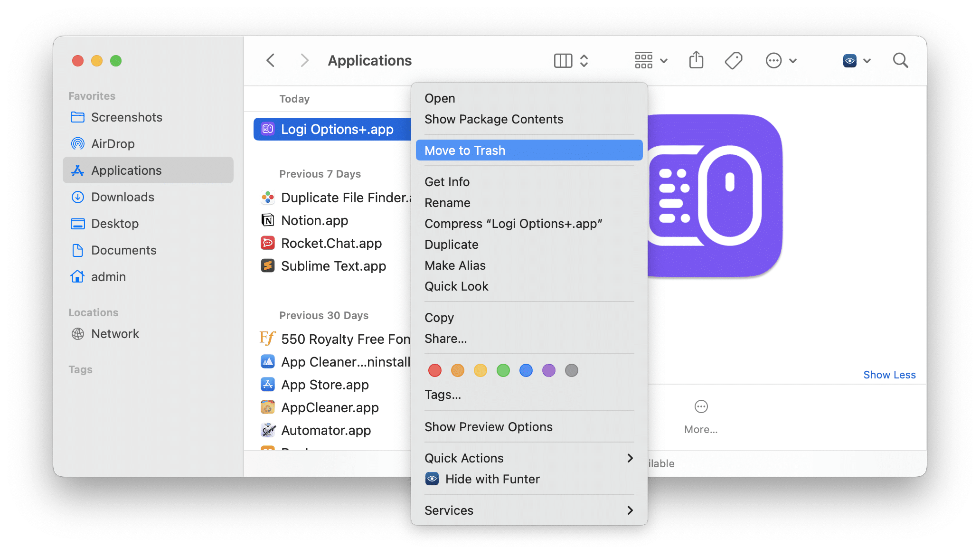
Task: Click the Funter eye toolbar icon
Action: (850, 61)
